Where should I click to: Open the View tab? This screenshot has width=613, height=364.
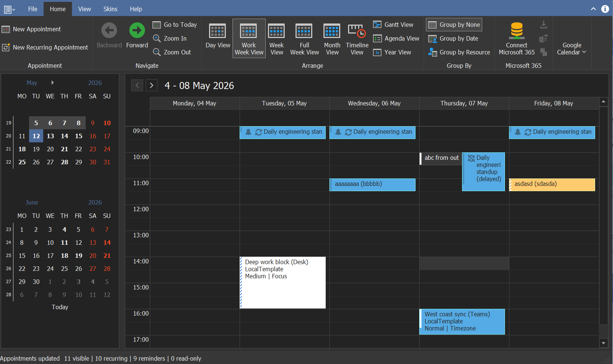pyautogui.click(x=85, y=9)
